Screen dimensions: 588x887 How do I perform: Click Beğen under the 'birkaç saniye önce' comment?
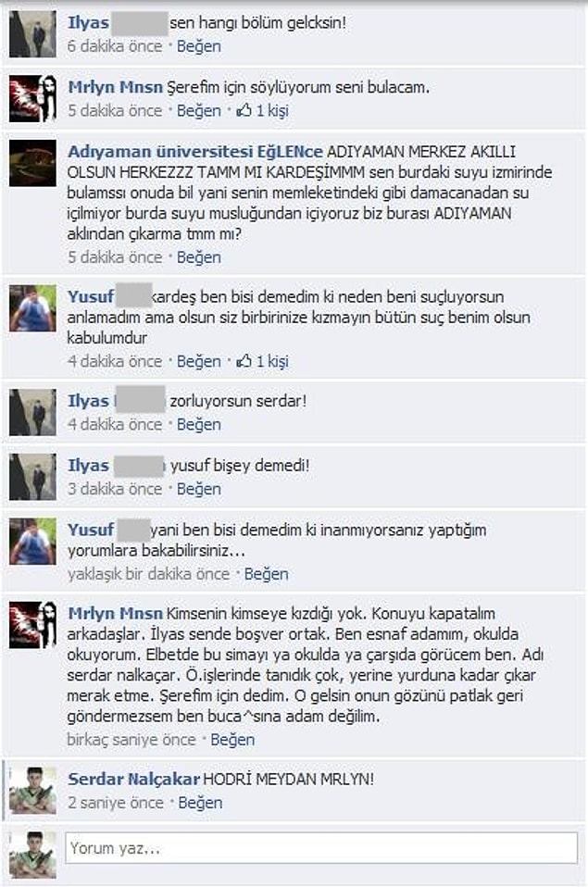(232, 740)
